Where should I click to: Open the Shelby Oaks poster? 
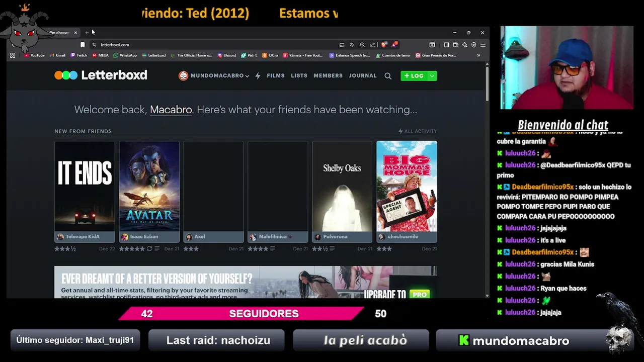342,186
